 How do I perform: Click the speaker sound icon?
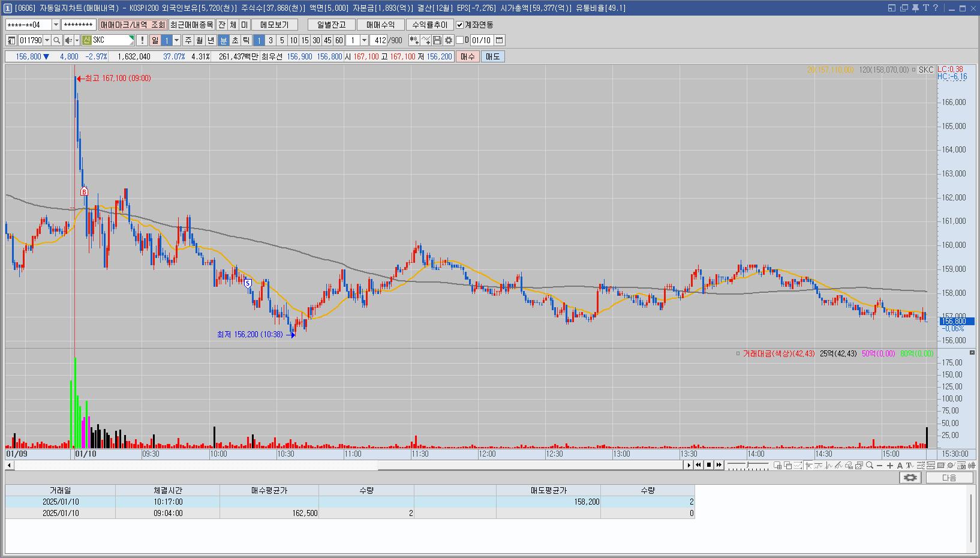coord(68,40)
